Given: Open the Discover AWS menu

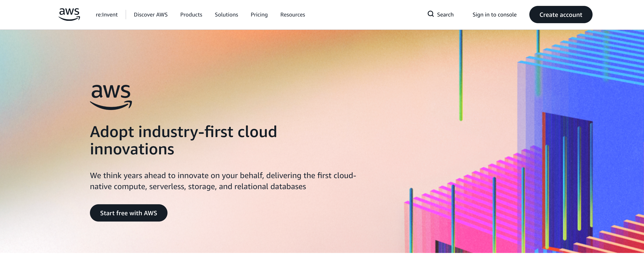Looking at the screenshot, I should click(x=151, y=15).
